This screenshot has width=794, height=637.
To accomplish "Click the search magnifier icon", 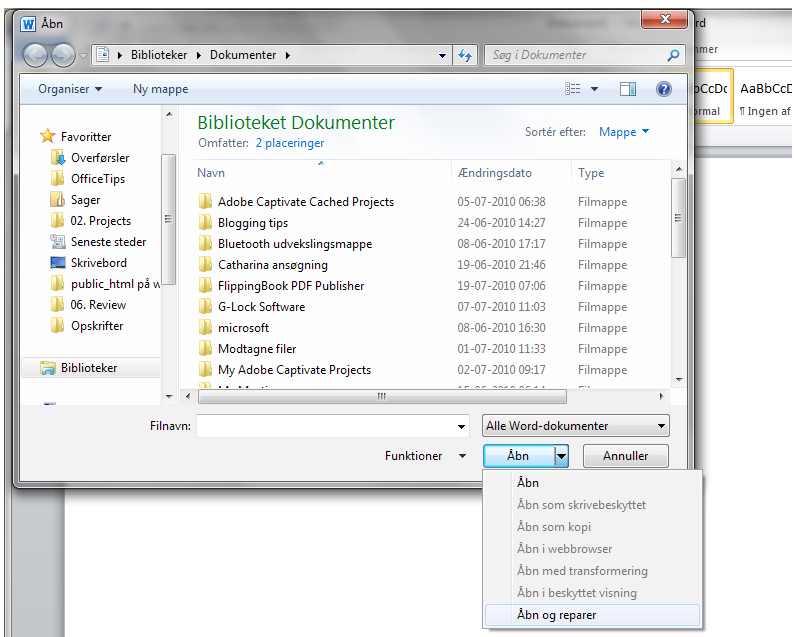I will [x=673, y=55].
